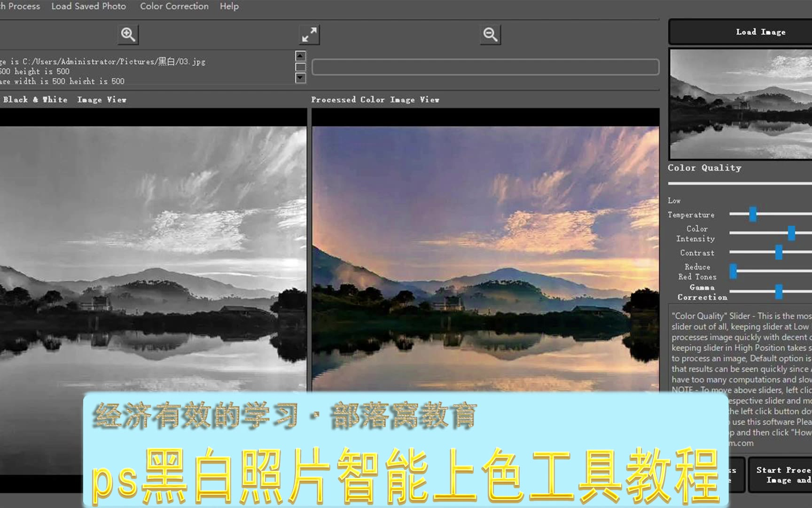812x508 pixels.
Task: Click the Contrast slider handle
Action: [x=779, y=252]
